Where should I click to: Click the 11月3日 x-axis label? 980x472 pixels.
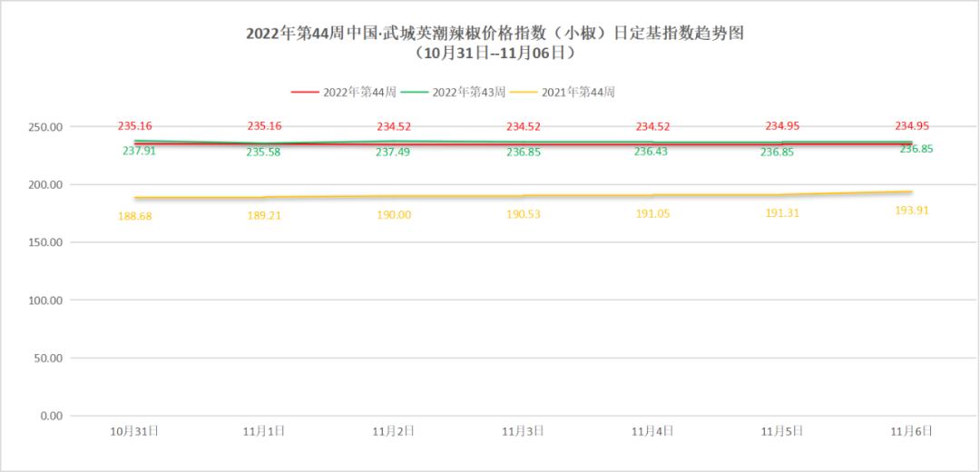click(524, 431)
